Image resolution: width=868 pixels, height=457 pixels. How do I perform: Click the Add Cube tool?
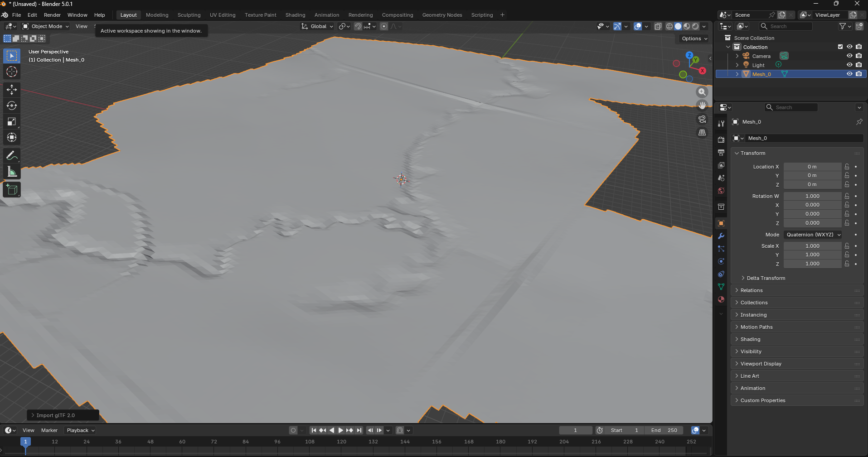[x=12, y=190]
